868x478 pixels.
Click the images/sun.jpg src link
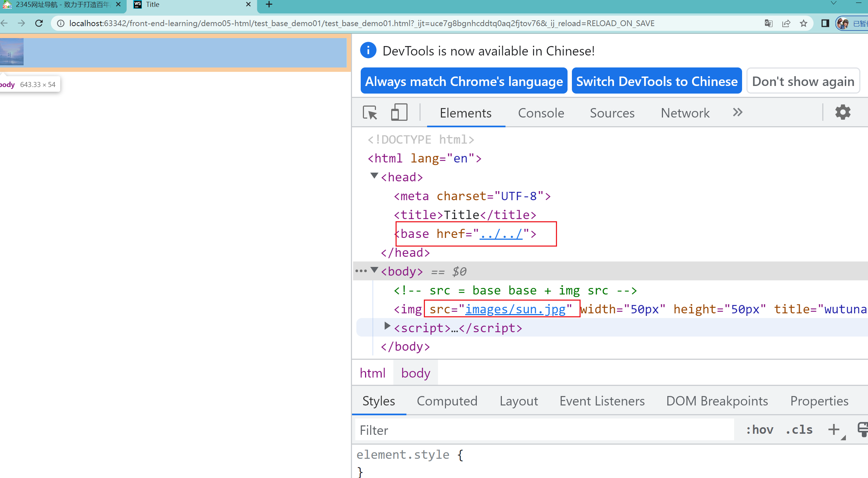pyautogui.click(x=515, y=309)
